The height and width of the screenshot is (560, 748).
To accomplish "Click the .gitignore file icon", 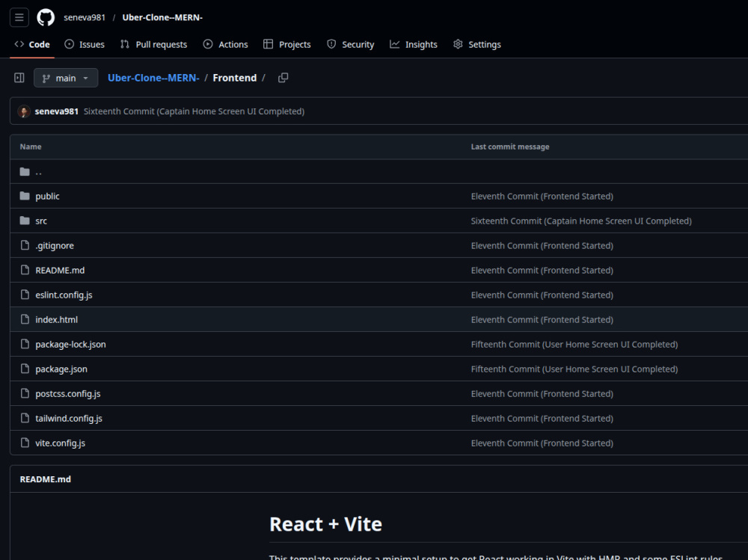I will pyautogui.click(x=25, y=245).
